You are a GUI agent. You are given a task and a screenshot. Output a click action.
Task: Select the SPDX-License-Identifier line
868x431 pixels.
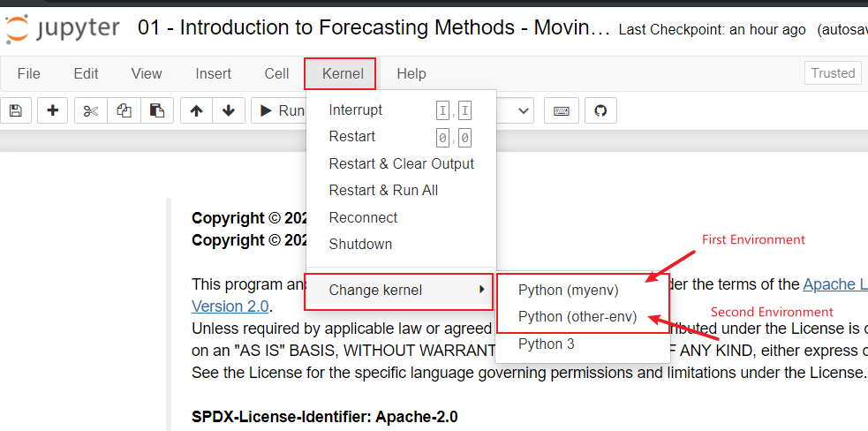(x=325, y=417)
